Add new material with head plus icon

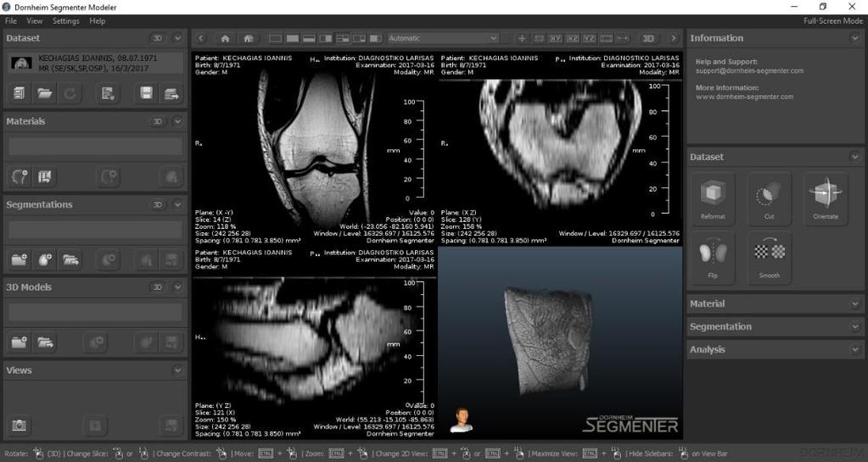[x=20, y=177]
